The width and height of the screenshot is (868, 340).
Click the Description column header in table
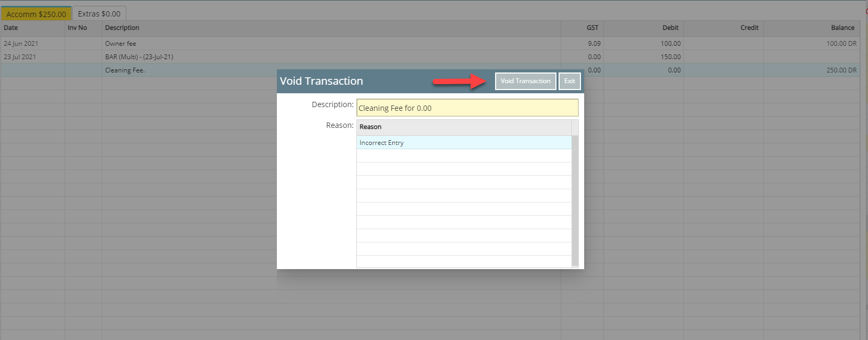click(122, 28)
